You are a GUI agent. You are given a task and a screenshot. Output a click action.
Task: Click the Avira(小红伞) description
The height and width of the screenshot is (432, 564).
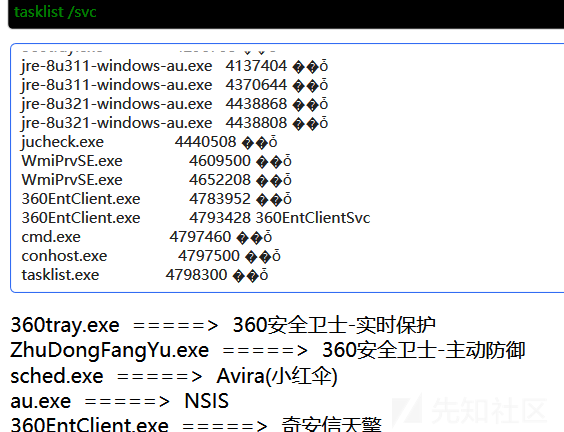[x=277, y=377]
